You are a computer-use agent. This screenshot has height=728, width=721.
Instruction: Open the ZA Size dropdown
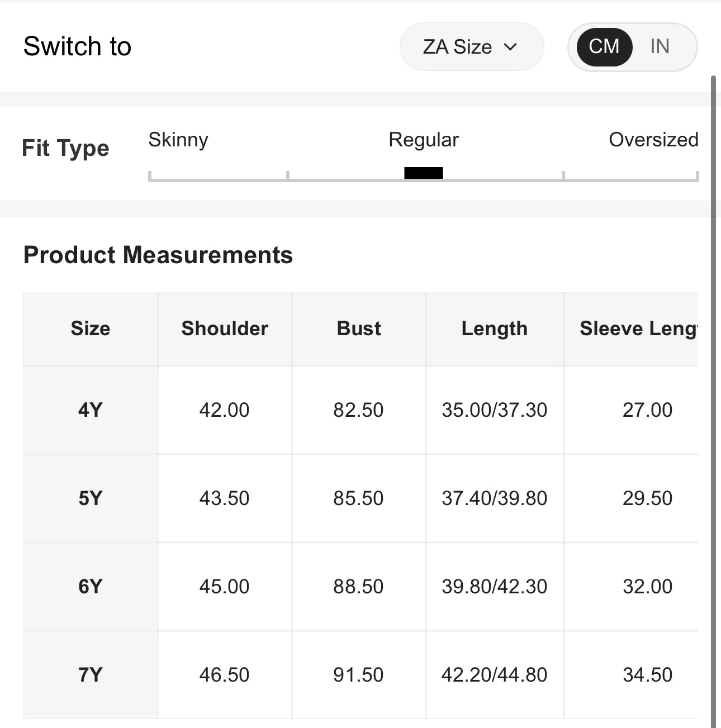[471, 47]
